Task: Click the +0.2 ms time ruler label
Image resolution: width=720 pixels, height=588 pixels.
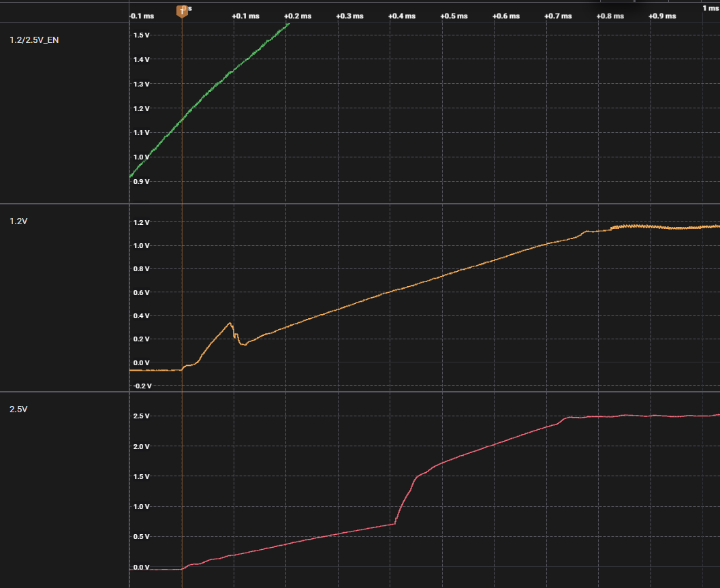Action: coord(298,16)
